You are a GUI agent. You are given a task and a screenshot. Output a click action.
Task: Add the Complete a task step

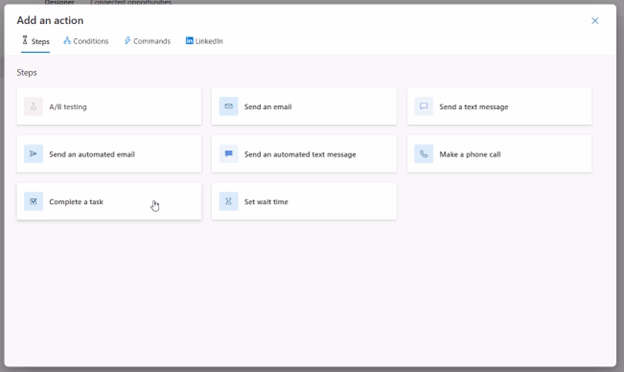tap(109, 202)
